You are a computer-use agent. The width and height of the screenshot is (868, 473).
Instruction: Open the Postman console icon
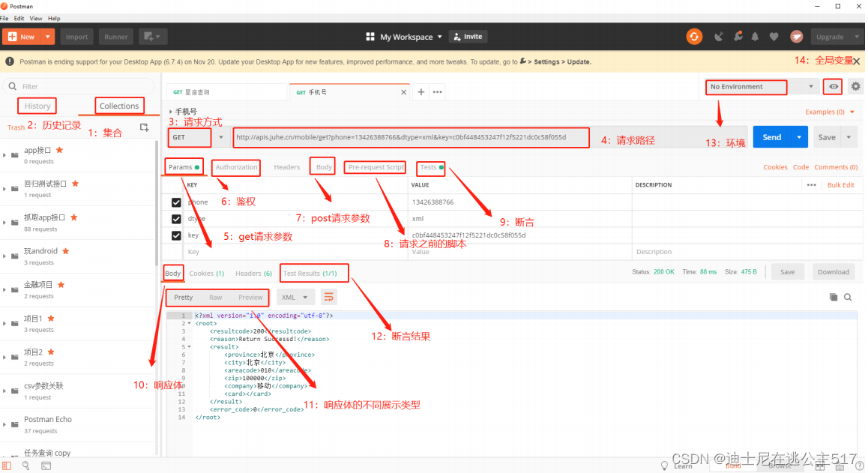[46, 466]
